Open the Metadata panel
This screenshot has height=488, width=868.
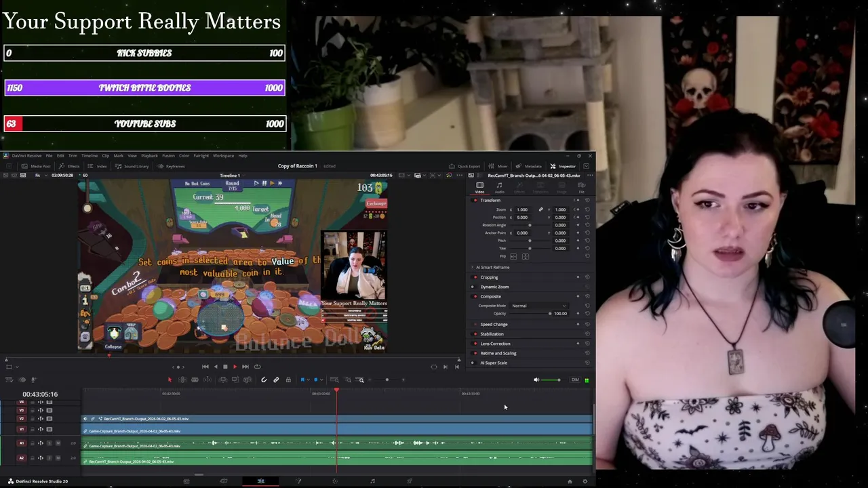point(529,166)
